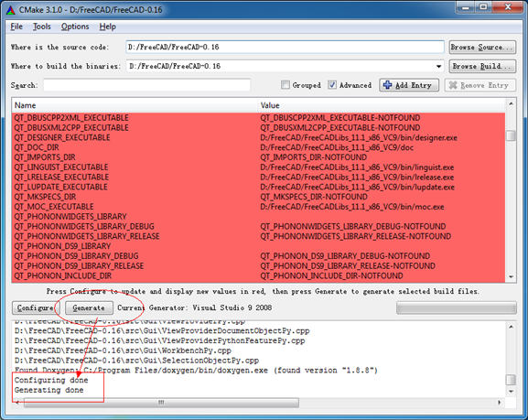
Task: Select QT_PHONON_DS9_LIBRARY_RELEASE entry name
Action: pos(79,265)
